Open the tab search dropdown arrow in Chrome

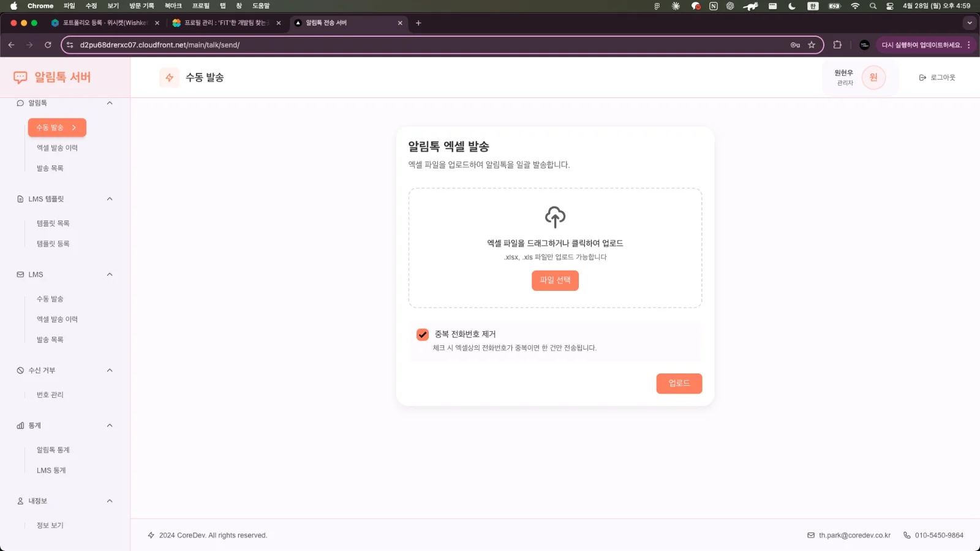tap(969, 23)
